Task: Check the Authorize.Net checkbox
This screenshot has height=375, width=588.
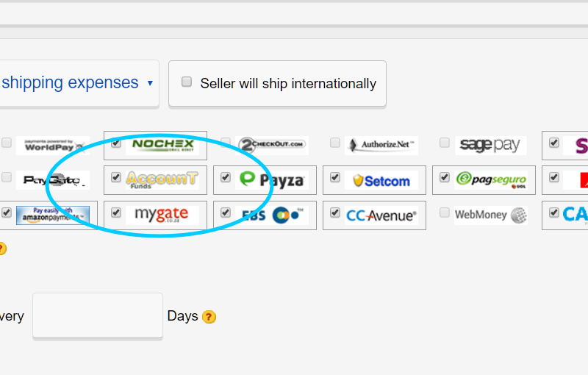Action: pos(335,143)
